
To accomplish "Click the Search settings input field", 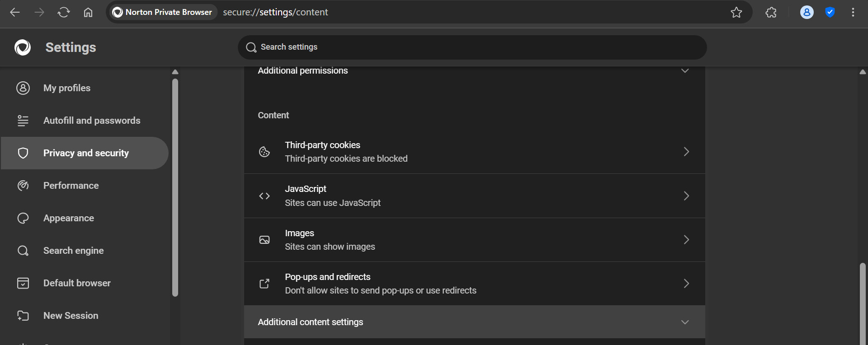I will pyautogui.click(x=472, y=47).
